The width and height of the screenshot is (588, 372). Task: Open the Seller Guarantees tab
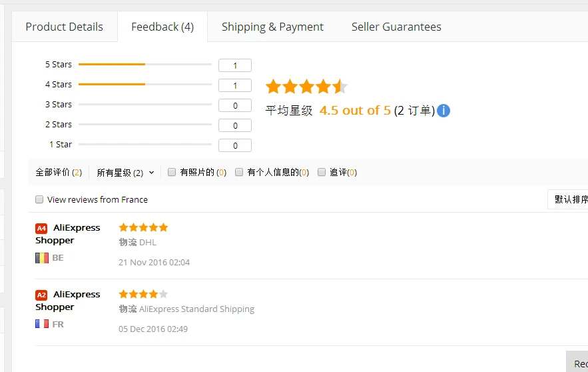click(x=396, y=27)
